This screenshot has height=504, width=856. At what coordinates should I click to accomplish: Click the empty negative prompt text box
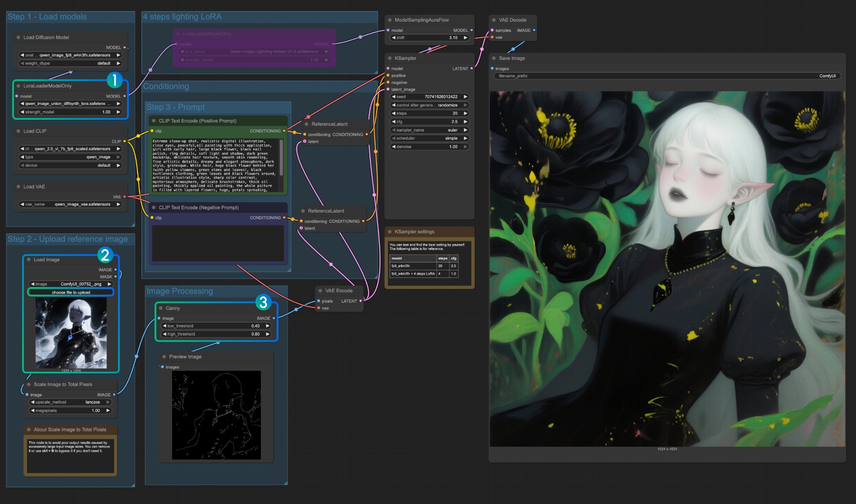tap(218, 242)
